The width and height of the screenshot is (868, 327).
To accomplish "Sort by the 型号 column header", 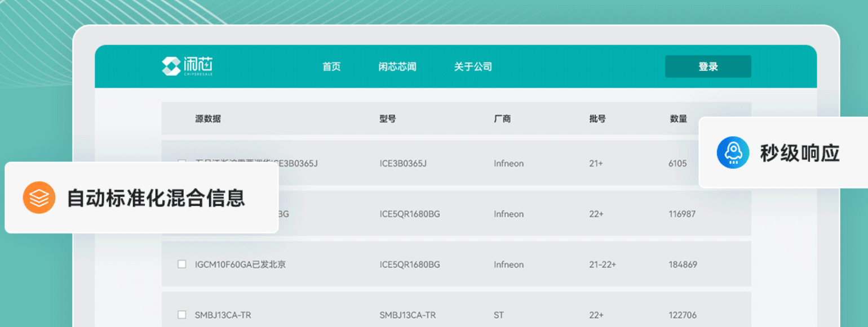I will [388, 119].
